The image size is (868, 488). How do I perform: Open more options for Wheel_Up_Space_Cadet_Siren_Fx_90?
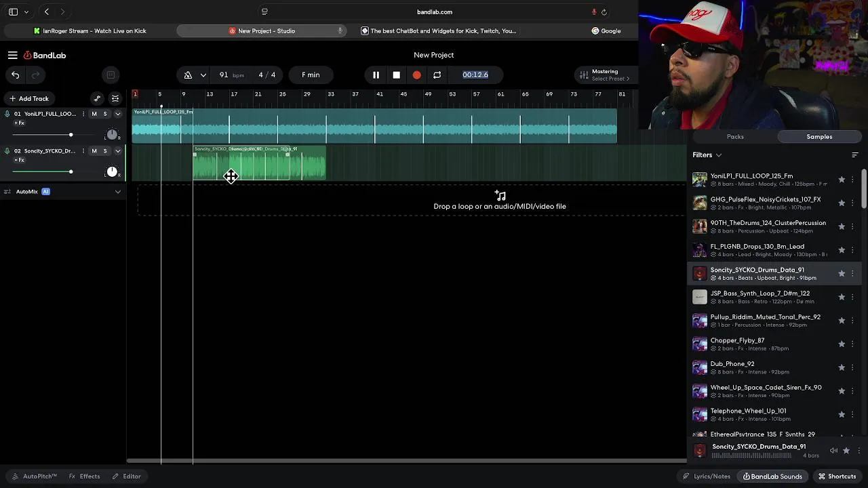click(852, 391)
